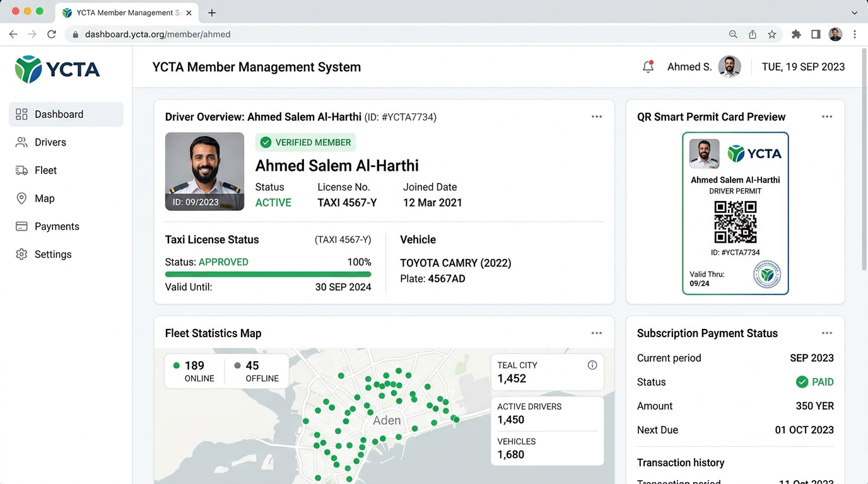Select the YCTA Member Management tab
Screen dimensions: 868x484
[x=127, y=13]
